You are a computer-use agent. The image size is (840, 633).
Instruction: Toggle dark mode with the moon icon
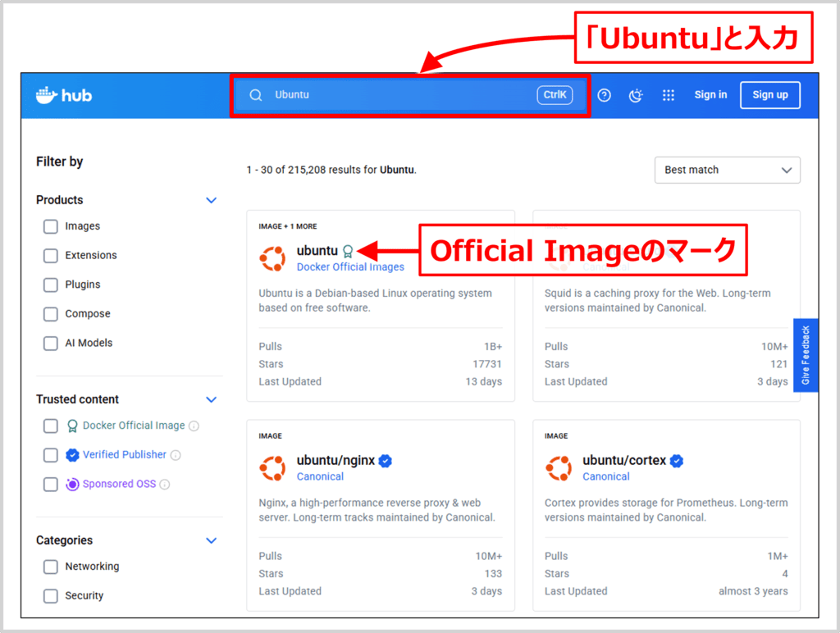[x=636, y=96]
